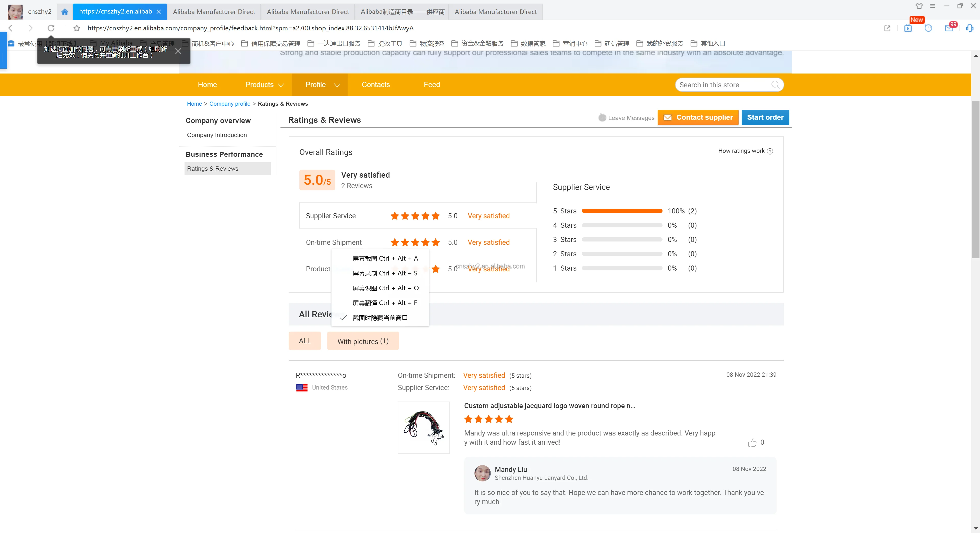Click the mail icon with 99 badge
This screenshot has height=533, width=980.
(x=949, y=28)
